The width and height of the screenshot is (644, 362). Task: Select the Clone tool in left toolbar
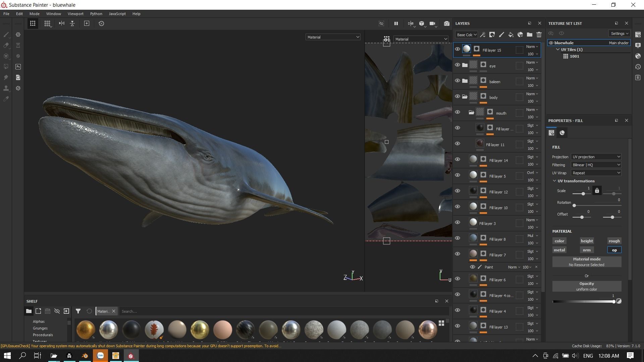[x=6, y=88]
